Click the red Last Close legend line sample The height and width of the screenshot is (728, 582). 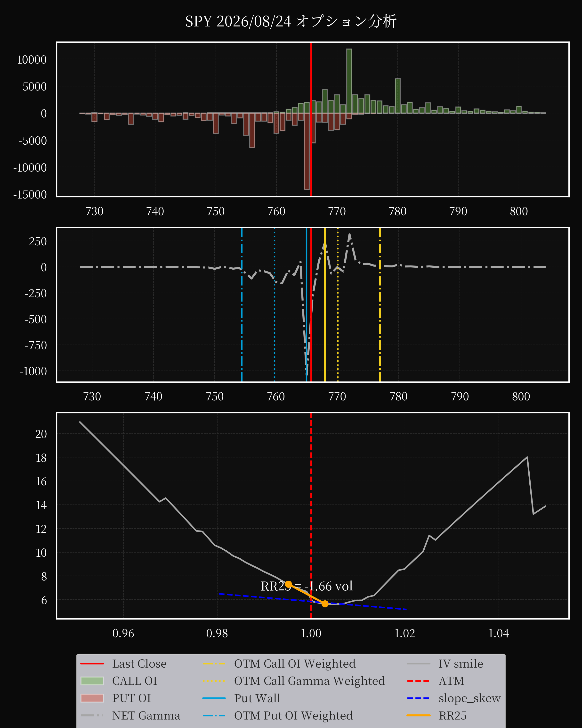[92, 664]
